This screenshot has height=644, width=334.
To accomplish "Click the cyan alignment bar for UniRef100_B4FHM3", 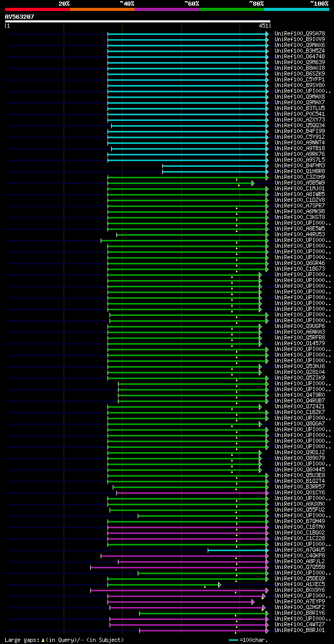I will (214, 166).
